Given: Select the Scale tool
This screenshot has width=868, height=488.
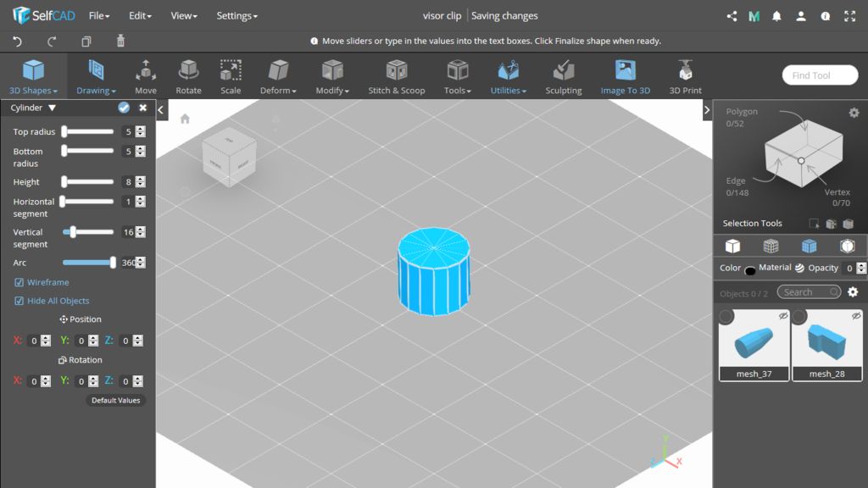Looking at the screenshot, I should (x=231, y=77).
